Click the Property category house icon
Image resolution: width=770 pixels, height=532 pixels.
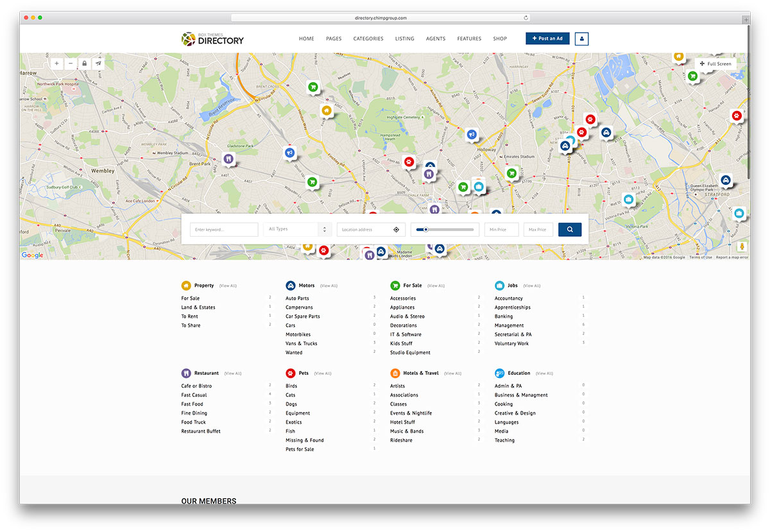pyautogui.click(x=186, y=286)
